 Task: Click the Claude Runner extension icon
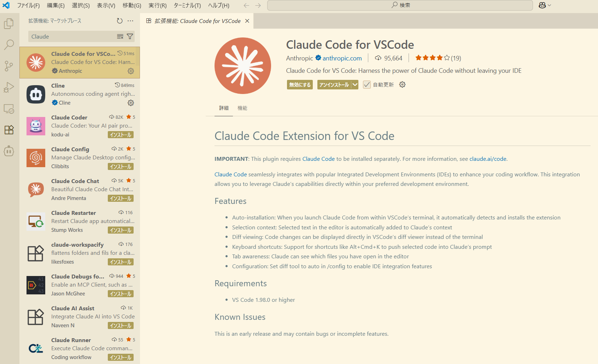click(36, 349)
